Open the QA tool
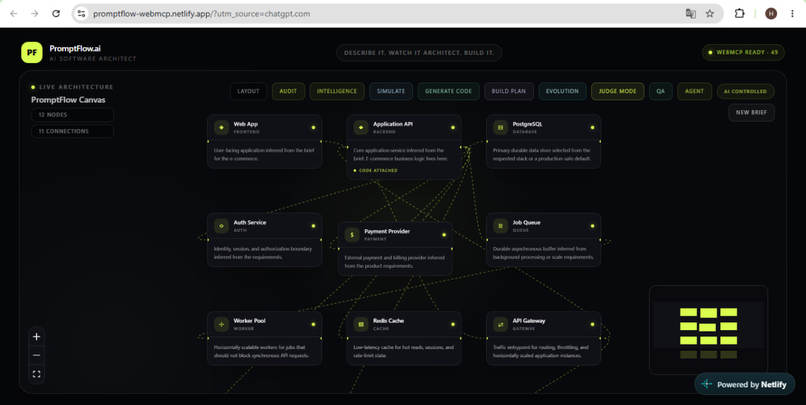This screenshot has height=405, width=806. click(x=661, y=91)
